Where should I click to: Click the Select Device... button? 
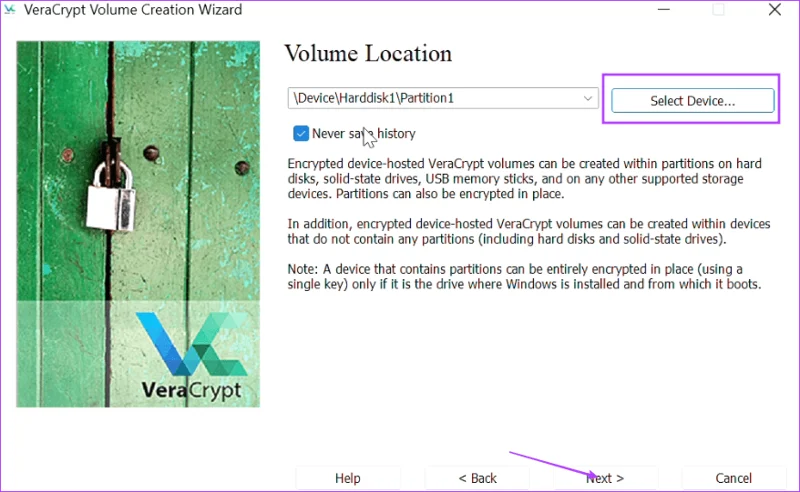pos(692,101)
